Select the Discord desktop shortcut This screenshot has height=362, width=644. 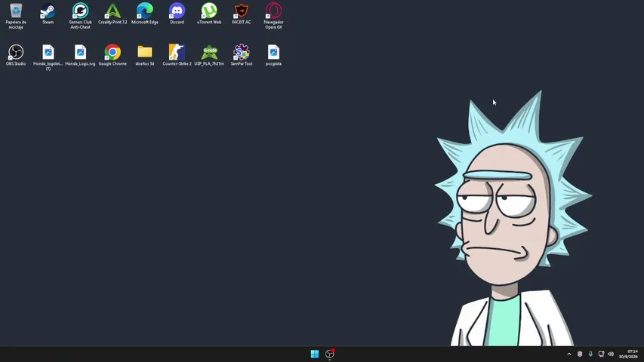click(177, 14)
